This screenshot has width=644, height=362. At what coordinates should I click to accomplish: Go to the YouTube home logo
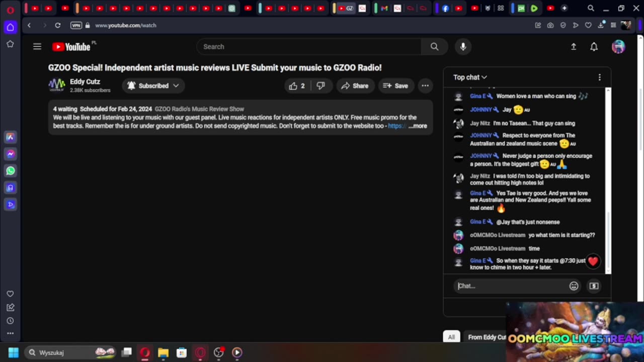[71, 47]
